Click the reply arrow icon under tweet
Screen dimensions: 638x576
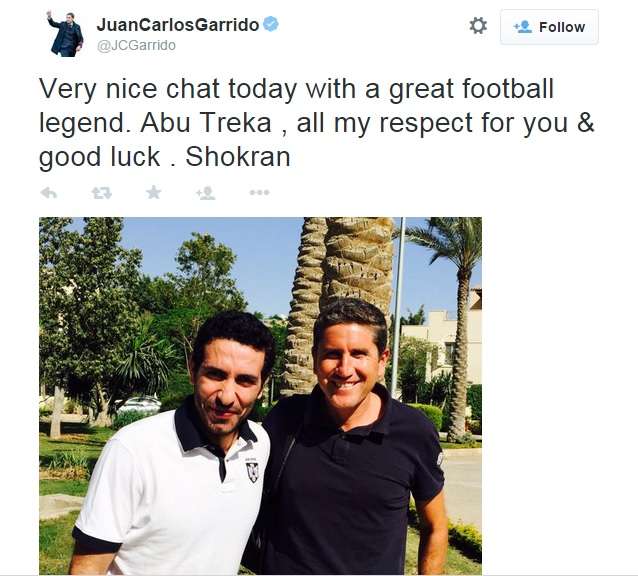[49, 193]
